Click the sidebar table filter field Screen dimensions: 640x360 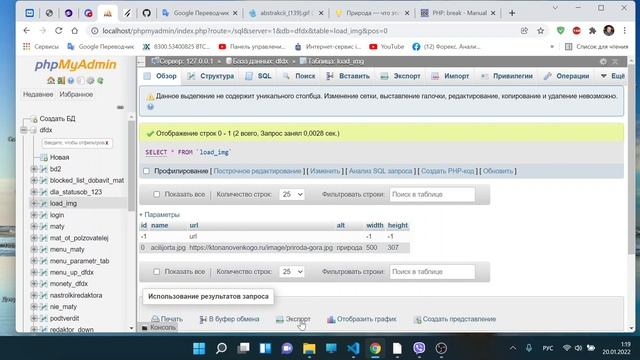[x=77, y=143]
